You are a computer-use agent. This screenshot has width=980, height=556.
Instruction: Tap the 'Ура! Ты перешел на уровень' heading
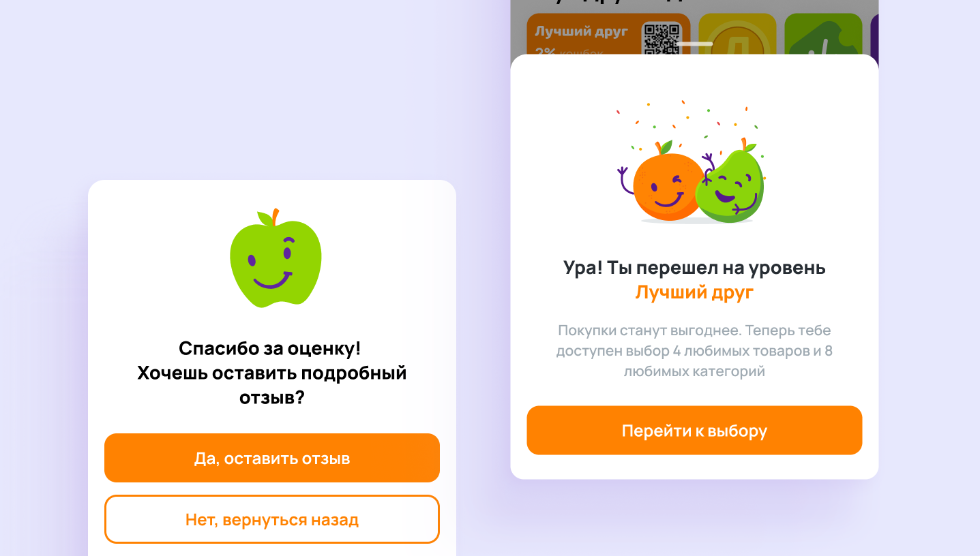coord(694,268)
